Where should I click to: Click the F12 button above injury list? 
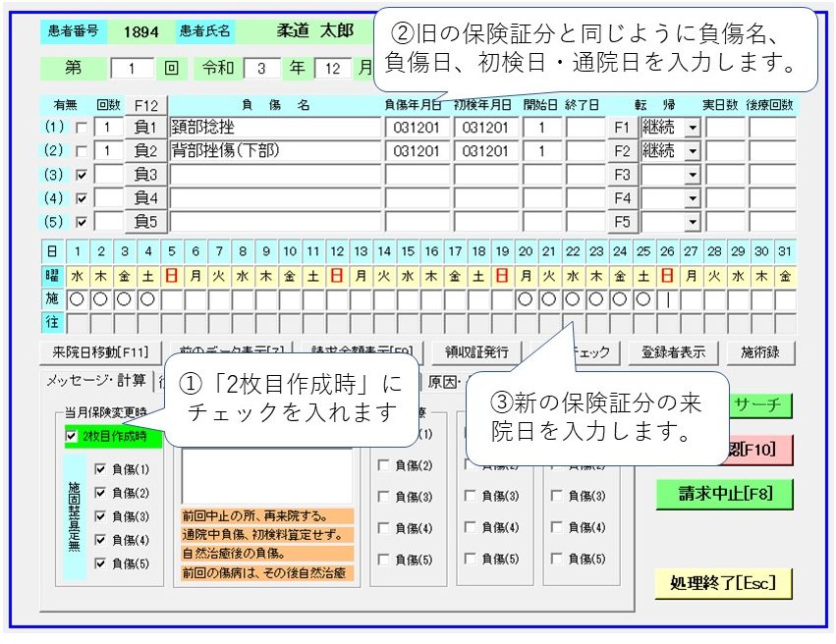145,106
